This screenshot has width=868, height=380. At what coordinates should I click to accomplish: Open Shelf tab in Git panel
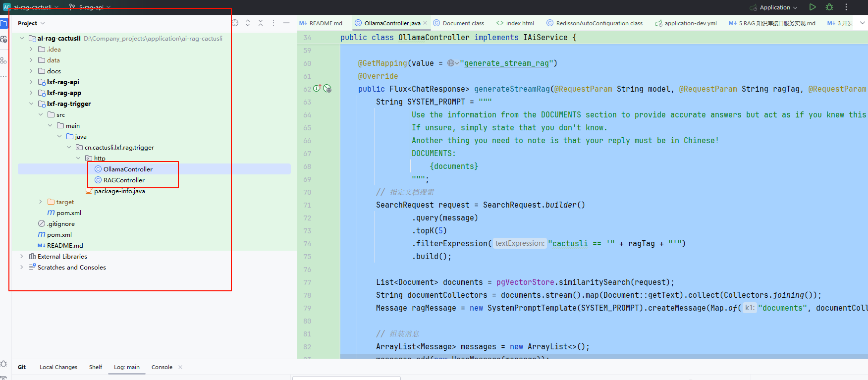coord(96,367)
